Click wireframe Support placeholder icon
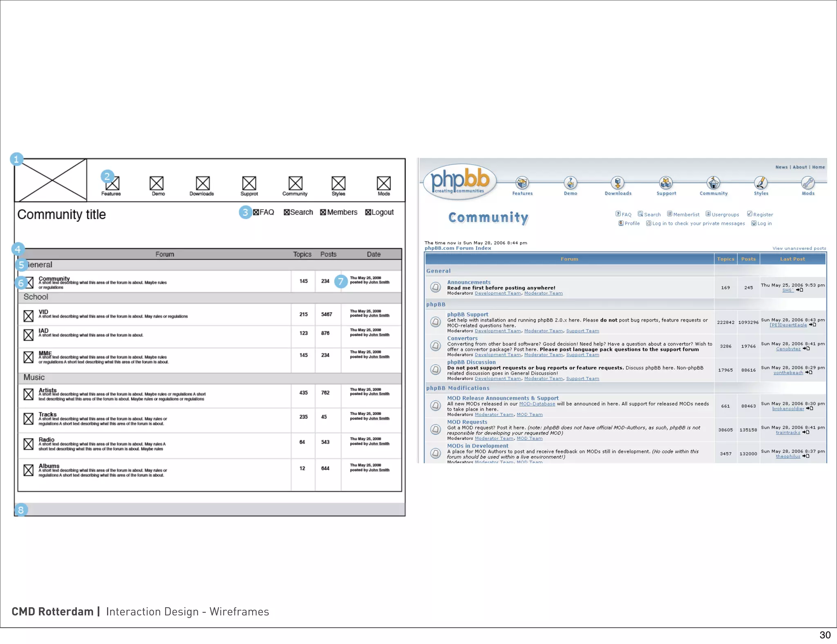 click(249, 183)
